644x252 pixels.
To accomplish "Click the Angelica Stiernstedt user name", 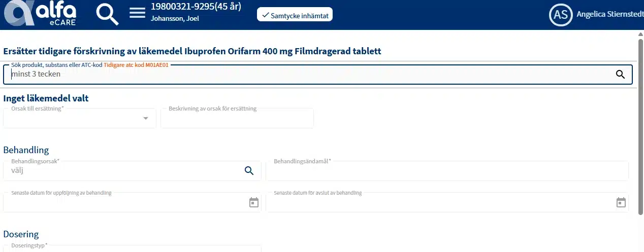I will pyautogui.click(x=609, y=15).
